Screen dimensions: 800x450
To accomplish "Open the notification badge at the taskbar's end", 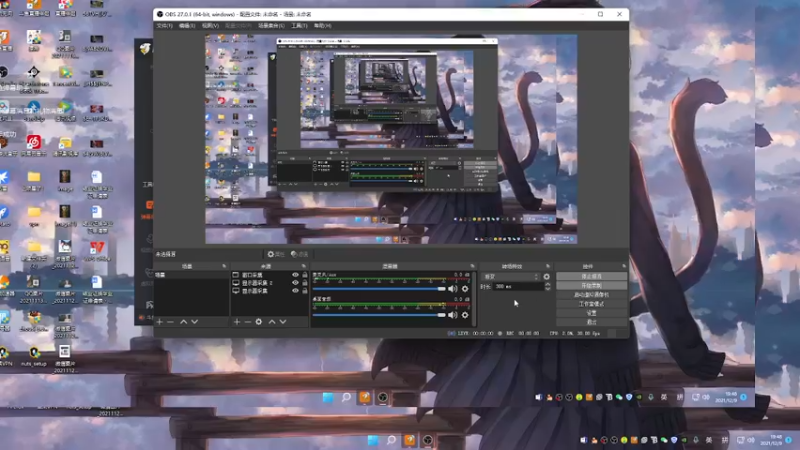I will point(788,440).
